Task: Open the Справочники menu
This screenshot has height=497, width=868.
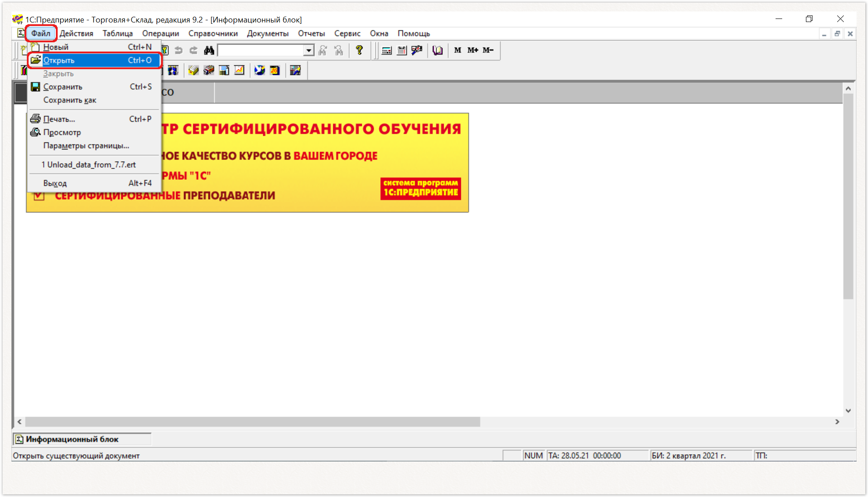Action: [x=213, y=33]
